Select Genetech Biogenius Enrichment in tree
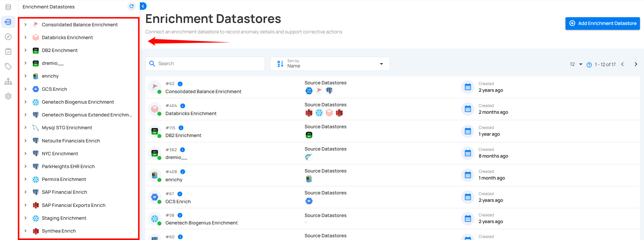Screen dimensions: 644x240 pos(78,102)
